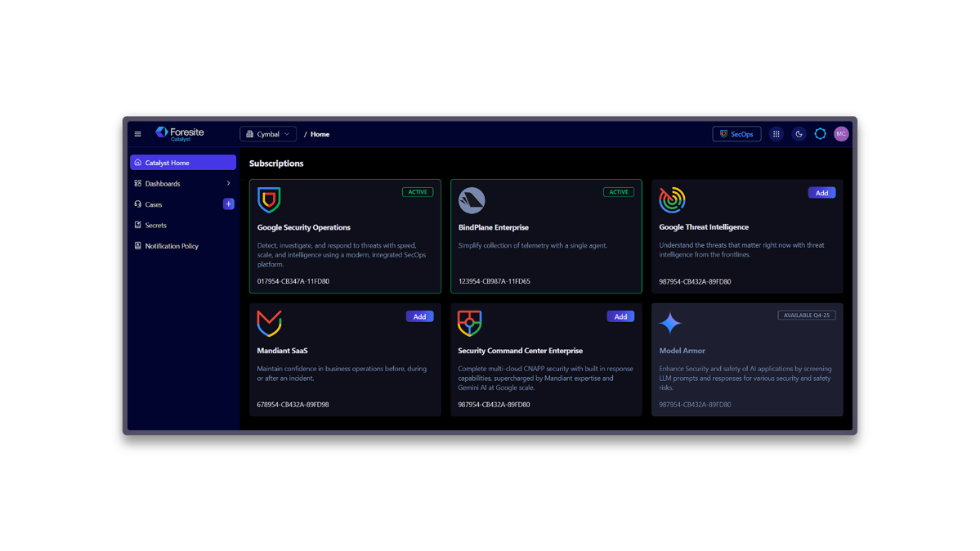This screenshot has width=980, height=551.
Task: Click the Foresite Catalyst logo
Action: [180, 133]
